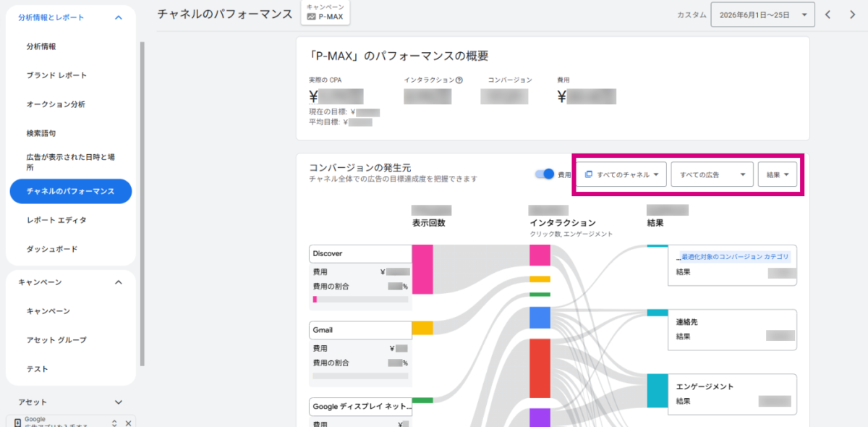The image size is (868, 427).
Task: Open 広告が表示された日時と場所 in sidebar
Action: pyautogui.click(x=70, y=161)
